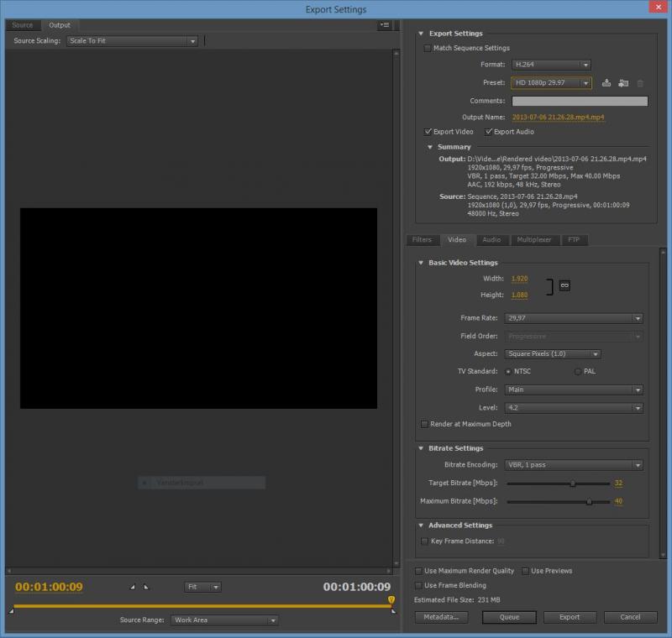672x638 pixels.
Task: Click the yellow playhead marker on timeline
Action: tap(391, 600)
